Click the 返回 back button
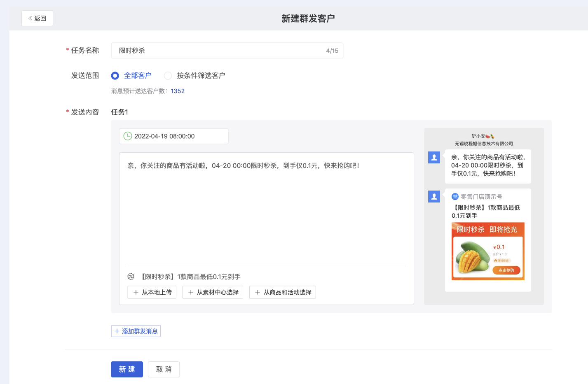Viewport: 588px width, 384px height. [x=37, y=19]
